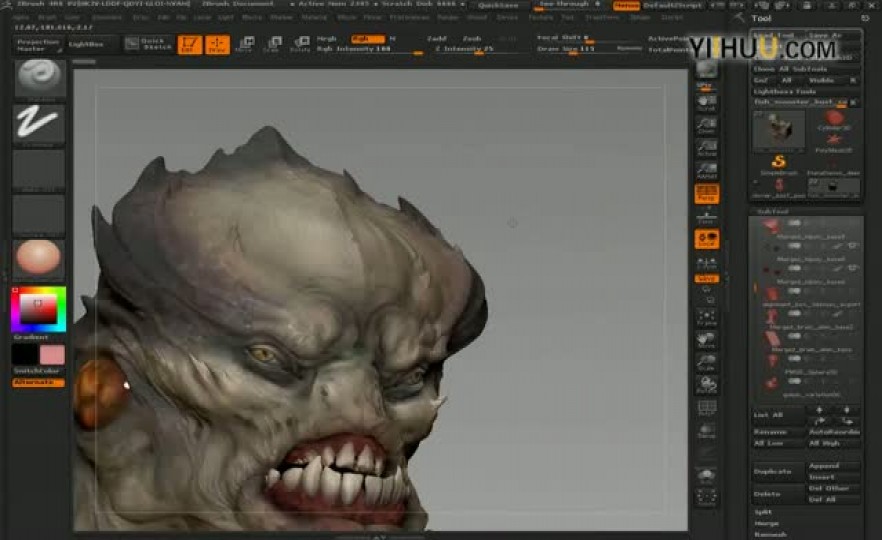Toggle Floor grid display
The width and height of the screenshot is (882, 540).
pos(706,217)
